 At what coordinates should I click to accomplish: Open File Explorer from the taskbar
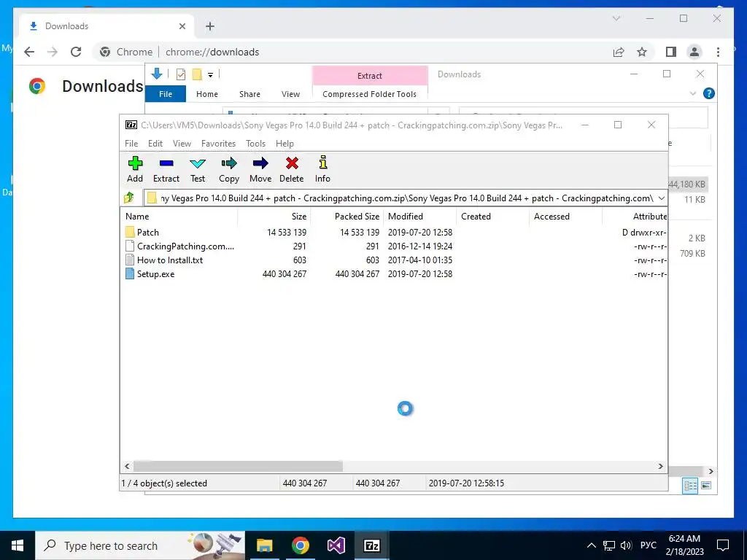pos(264,545)
